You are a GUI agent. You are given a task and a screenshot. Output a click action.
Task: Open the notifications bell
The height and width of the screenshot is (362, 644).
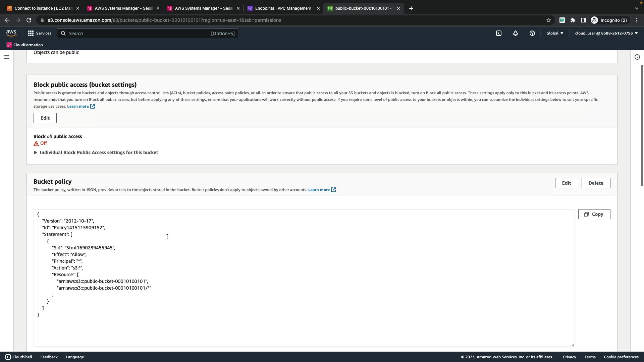(516, 33)
